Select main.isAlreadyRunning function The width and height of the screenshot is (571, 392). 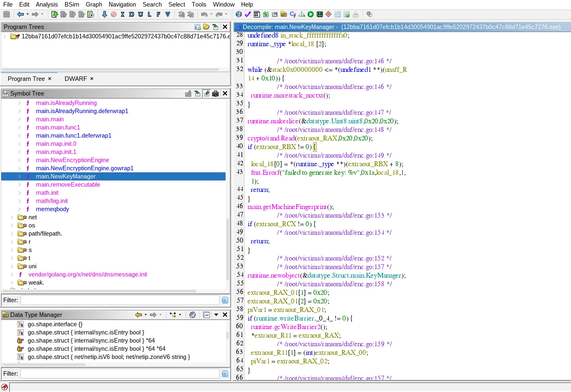click(66, 103)
